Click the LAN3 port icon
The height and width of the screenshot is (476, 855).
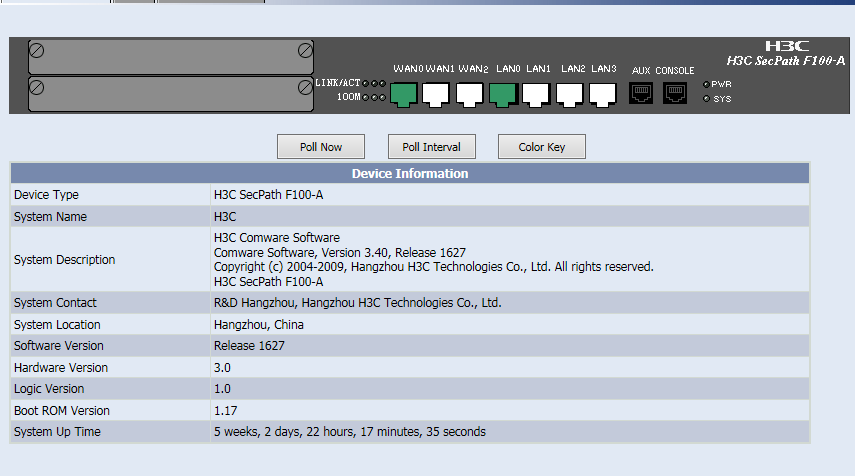603,94
